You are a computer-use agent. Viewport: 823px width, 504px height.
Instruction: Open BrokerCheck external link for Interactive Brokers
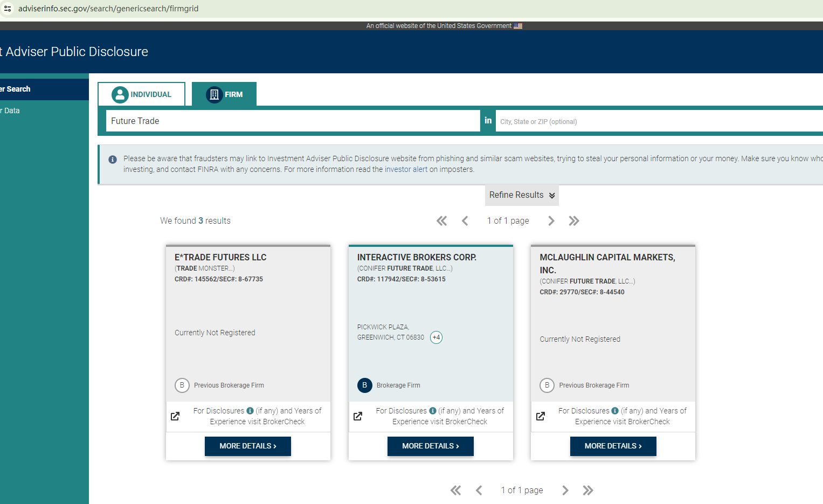point(358,416)
